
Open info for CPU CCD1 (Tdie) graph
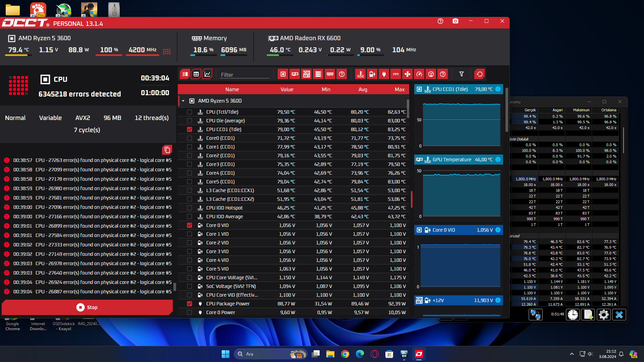(498, 89)
